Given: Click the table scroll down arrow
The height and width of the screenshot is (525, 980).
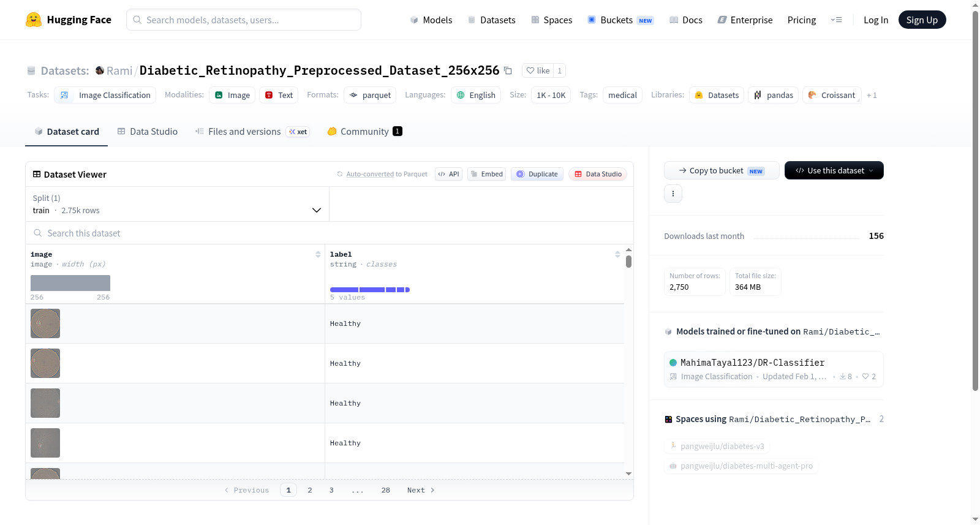Looking at the screenshot, I should click(628, 474).
